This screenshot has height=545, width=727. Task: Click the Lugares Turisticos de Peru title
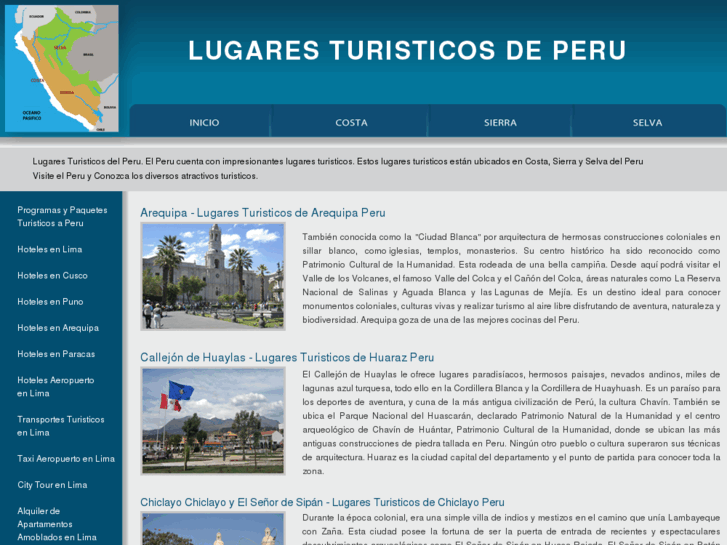407,50
